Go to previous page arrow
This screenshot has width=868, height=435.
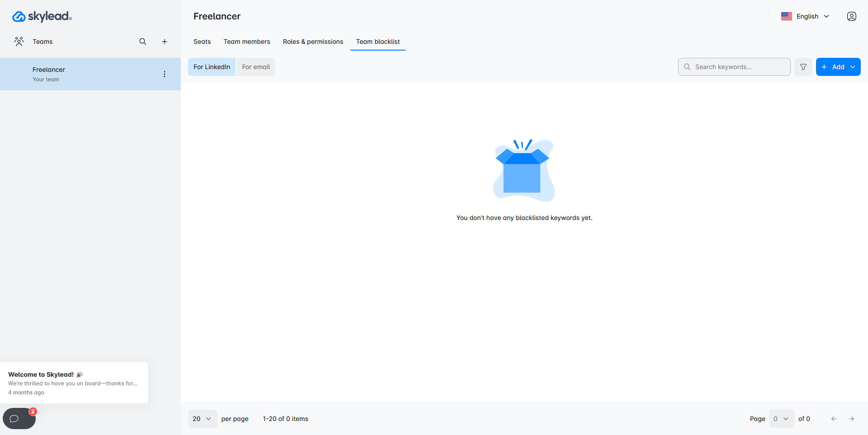(x=834, y=419)
